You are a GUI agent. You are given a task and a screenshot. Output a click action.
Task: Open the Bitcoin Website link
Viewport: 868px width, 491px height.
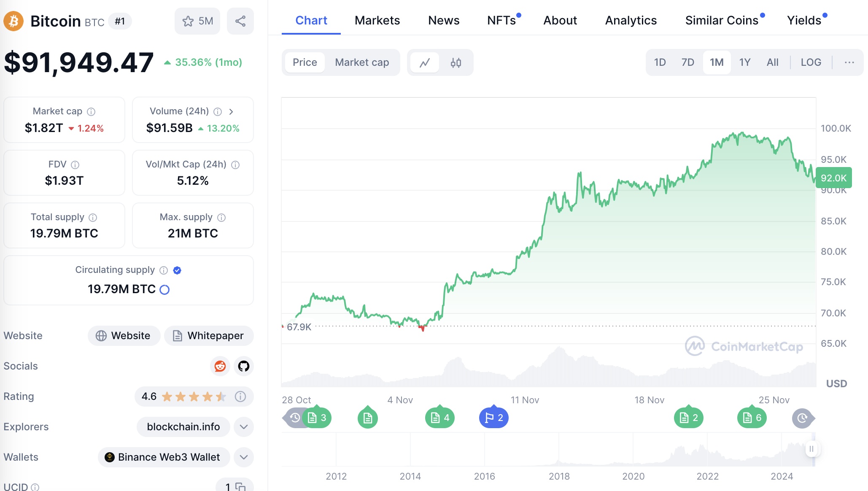click(x=124, y=336)
